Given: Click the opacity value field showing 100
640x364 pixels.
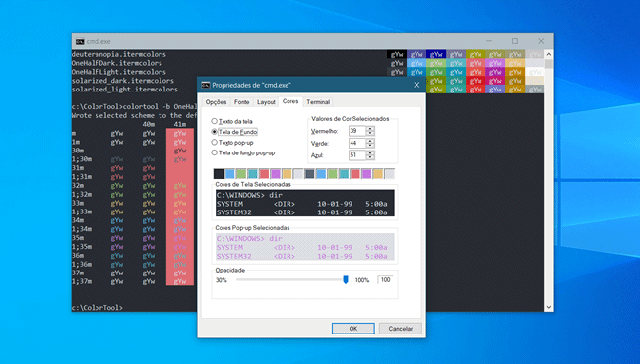Looking at the screenshot, I should pyautogui.click(x=385, y=280).
